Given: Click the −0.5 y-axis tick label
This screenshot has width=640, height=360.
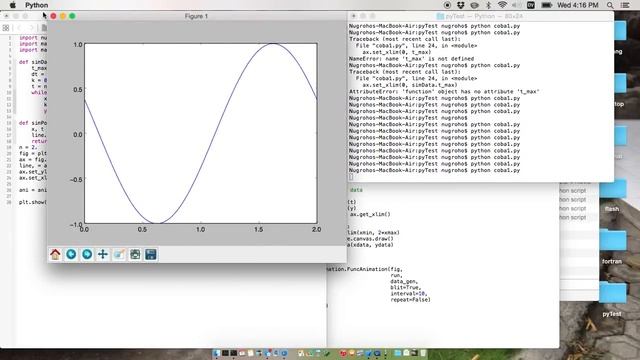Looking at the screenshot, I should coord(76,179).
